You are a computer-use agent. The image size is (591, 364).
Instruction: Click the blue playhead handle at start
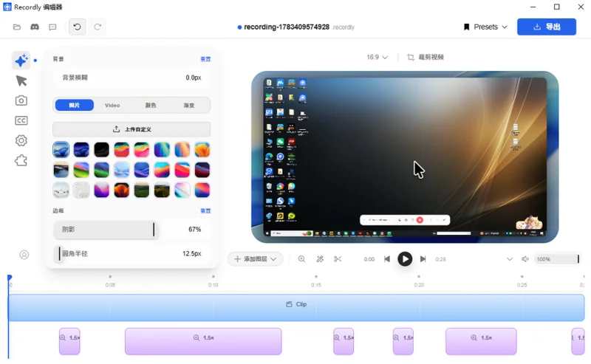[10, 278]
